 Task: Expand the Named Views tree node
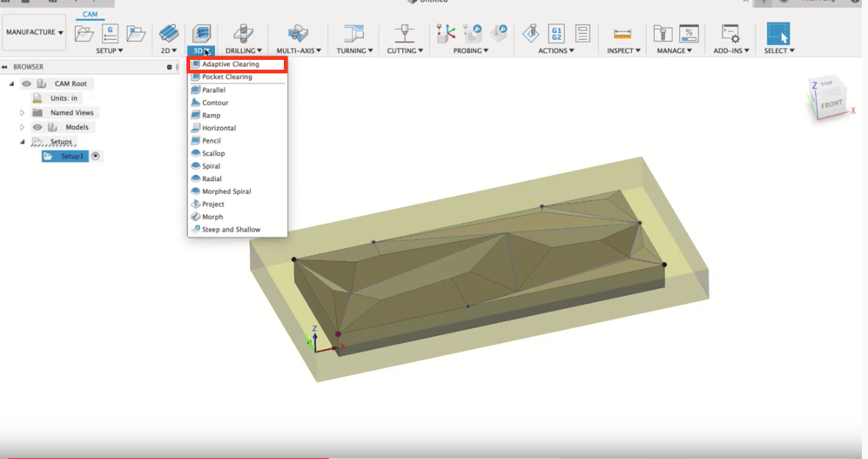pos(22,112)
